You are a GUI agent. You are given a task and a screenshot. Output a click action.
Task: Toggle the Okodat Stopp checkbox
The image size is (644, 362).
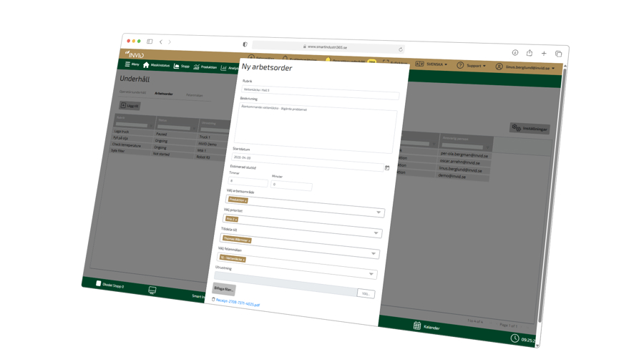pos(99,284)
